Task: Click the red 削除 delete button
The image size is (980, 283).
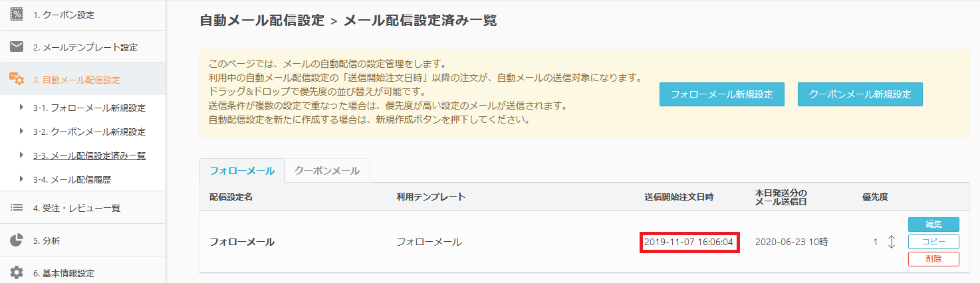Action: (933, 259)
